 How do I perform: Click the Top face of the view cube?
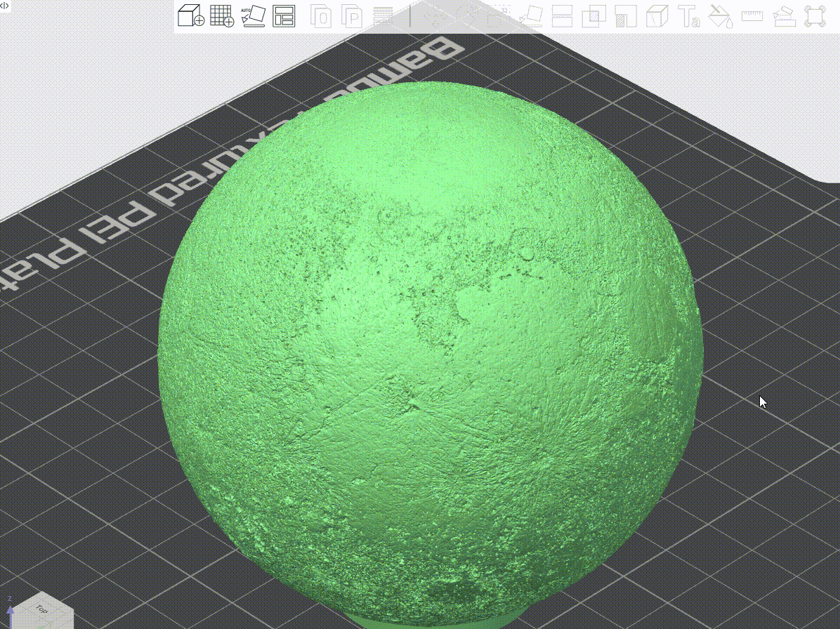pos(41,609)
